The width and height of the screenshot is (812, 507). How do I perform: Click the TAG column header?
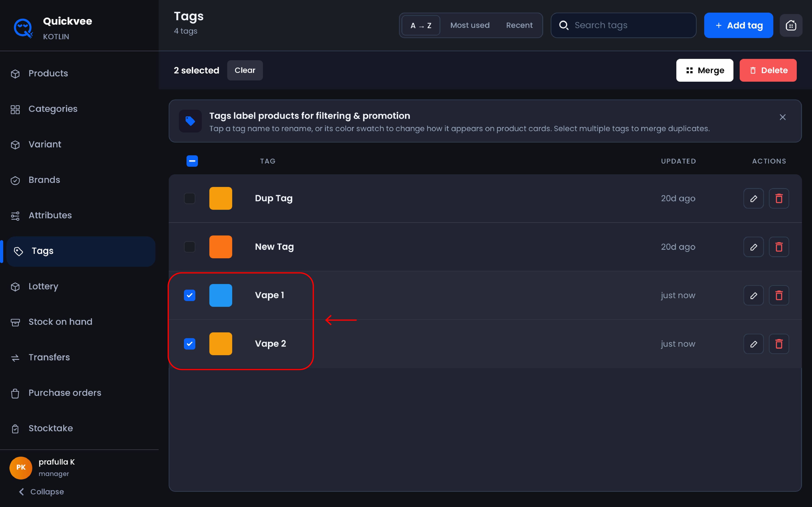pos(268,161)
